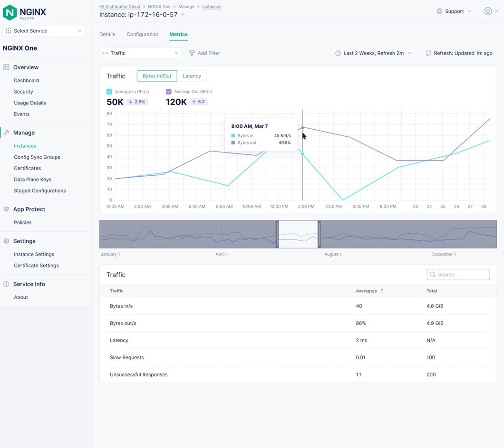Open Config Sync Groups in sidebar
The width and height of the screenshot is (504, 448).
click(37, 157)
